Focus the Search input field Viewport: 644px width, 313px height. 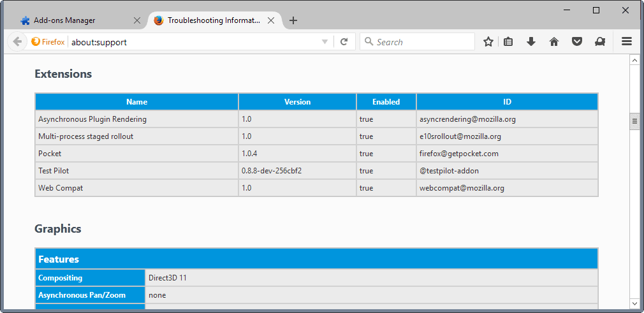pos(417,42)
